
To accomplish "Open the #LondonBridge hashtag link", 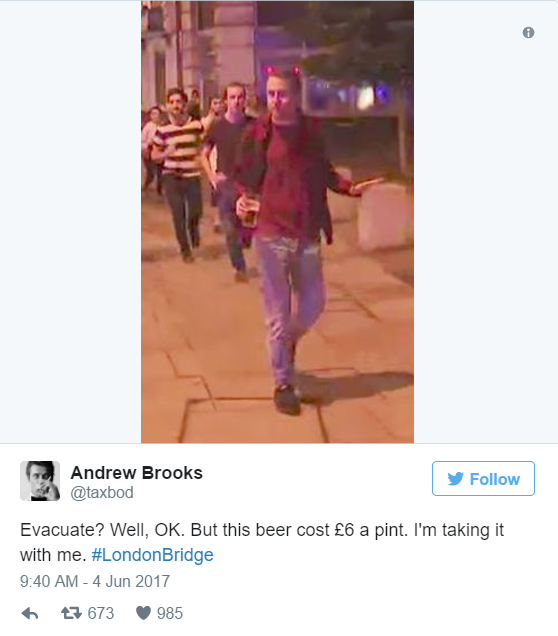I will 152,555.
